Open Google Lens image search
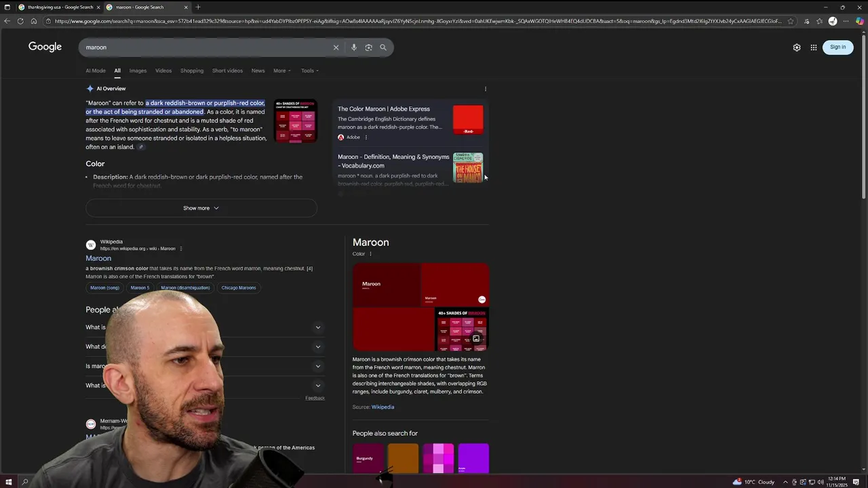Viewport: 868px width, 488px height. click(x=368, y=47)
